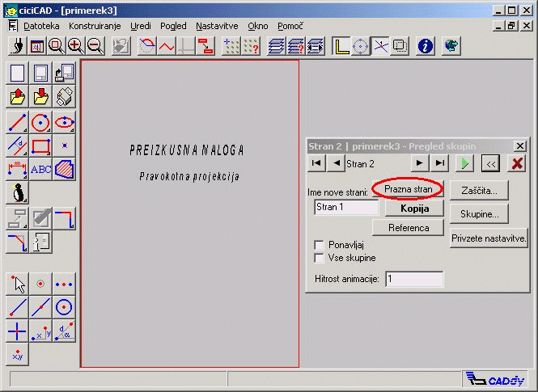Select the hatch fill polygon tool
Image resolution: width=538 pixels, height=392 pixels.
click(x=64, y=169)
